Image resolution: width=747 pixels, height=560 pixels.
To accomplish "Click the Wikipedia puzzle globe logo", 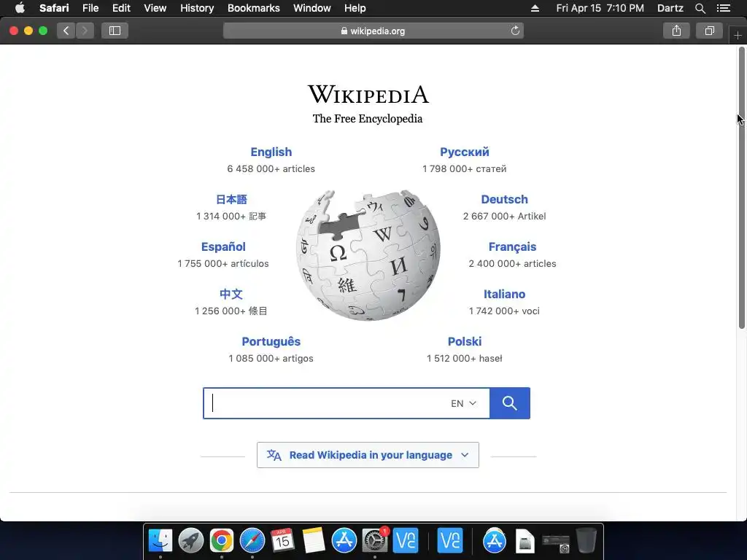I will click(x=368, y=254).
